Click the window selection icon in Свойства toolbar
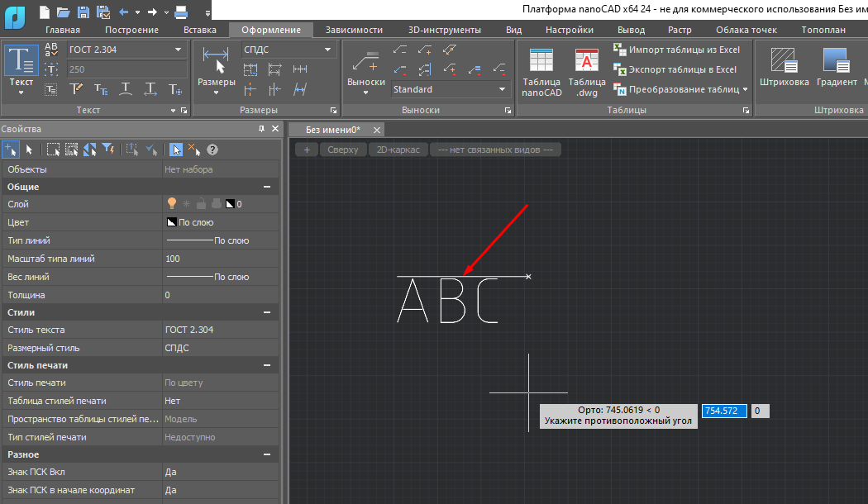This screenshot has height=504, width=868. pos(53,150)
